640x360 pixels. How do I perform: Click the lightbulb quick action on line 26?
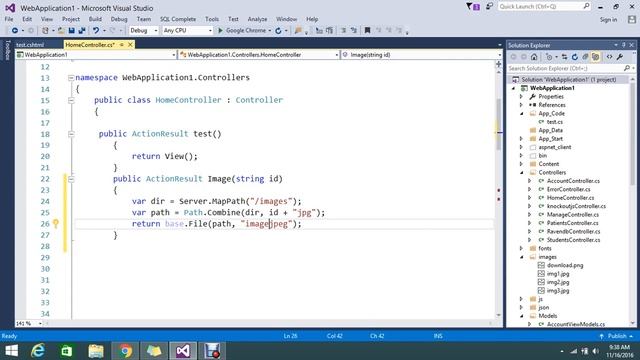tap(56, 223)
